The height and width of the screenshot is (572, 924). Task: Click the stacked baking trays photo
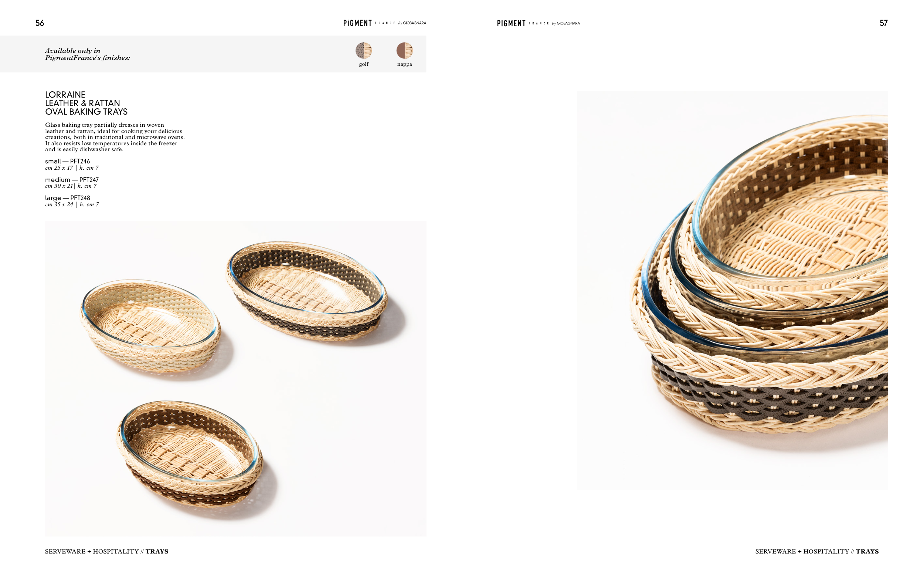[732, 290]
